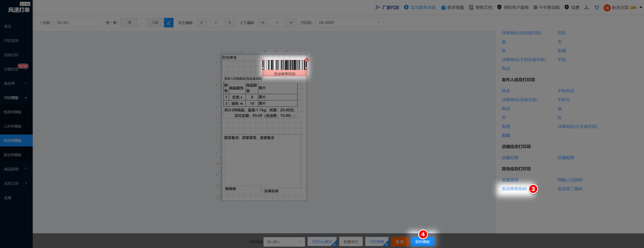Open 拿货单模板 in sidebar
Viewport: 644px width, 248px height.
pyautogui.click(x=12, y=155)
